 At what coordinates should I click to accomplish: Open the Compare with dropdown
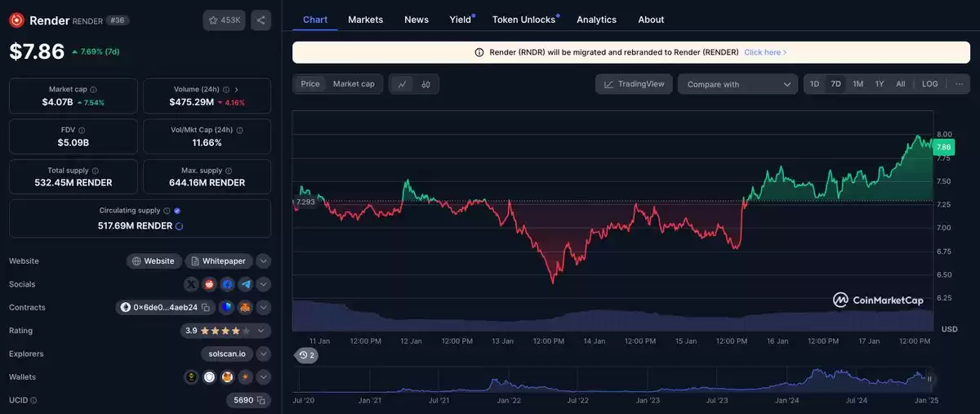737,84
